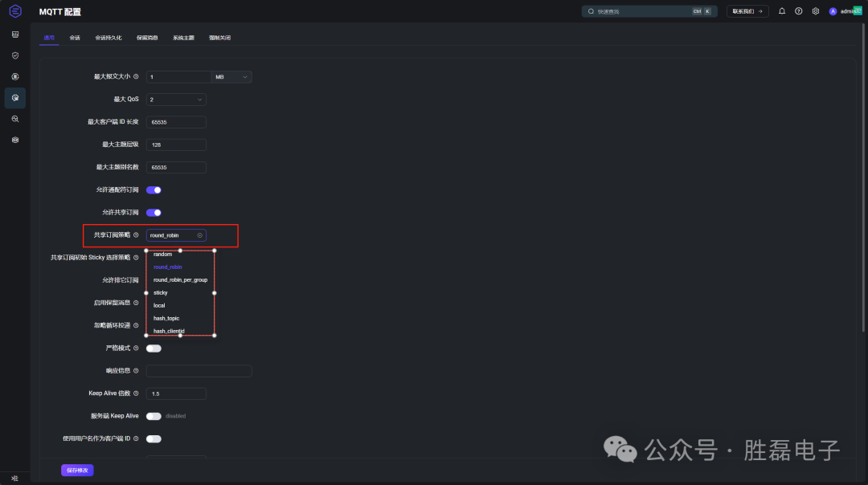Switch to the 系统主题 tab
The image size is (868, 485).
(x=184, y=38)
